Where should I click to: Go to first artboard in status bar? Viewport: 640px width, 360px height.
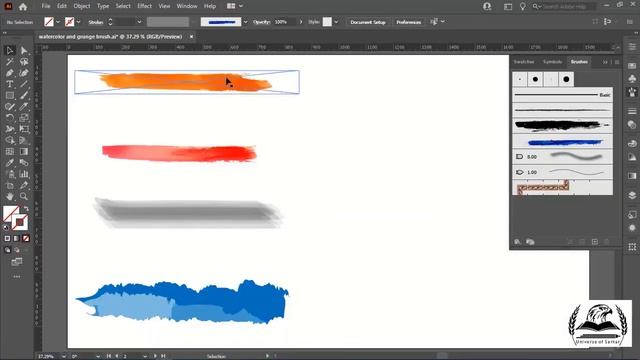[109, 356]
